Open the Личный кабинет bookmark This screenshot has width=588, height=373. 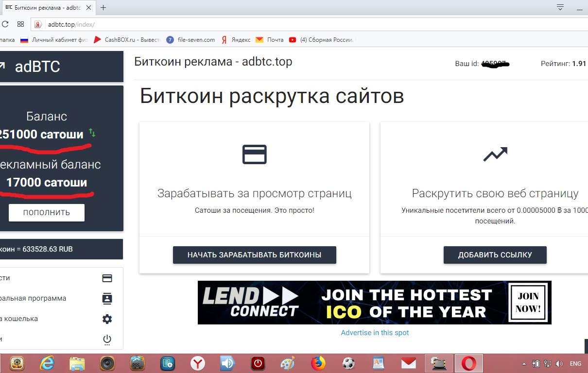tap(54, 40)
